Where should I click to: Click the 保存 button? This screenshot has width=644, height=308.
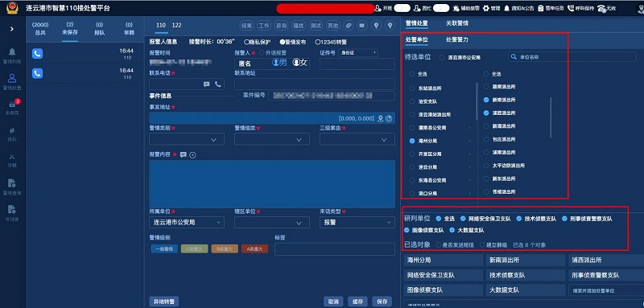pos(382,302)
